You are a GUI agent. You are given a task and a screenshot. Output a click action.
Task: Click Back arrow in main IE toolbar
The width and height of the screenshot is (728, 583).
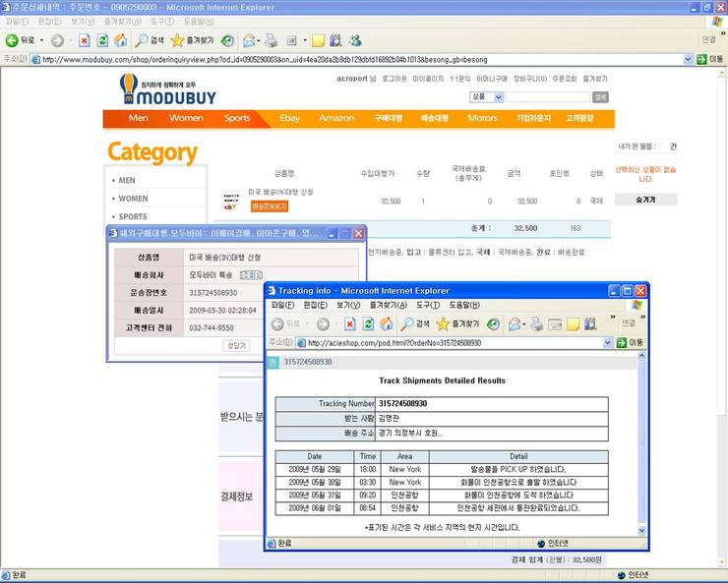(x=12, y=41)
